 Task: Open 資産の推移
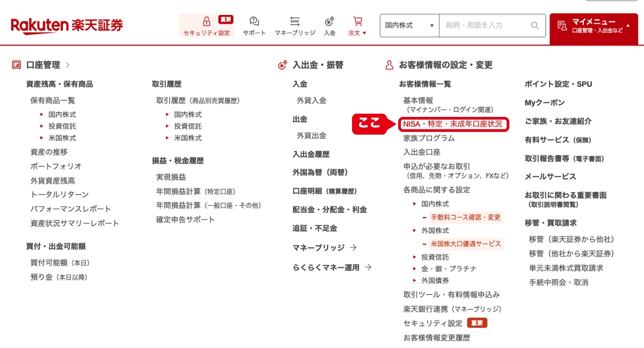[x=49, y=152]
